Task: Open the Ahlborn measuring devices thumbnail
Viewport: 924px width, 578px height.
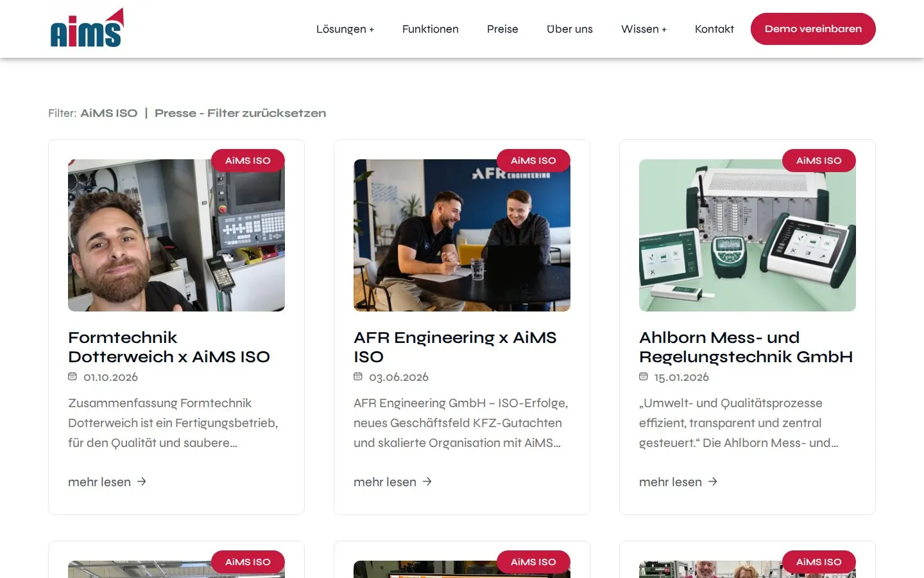Action: point(748,235)
